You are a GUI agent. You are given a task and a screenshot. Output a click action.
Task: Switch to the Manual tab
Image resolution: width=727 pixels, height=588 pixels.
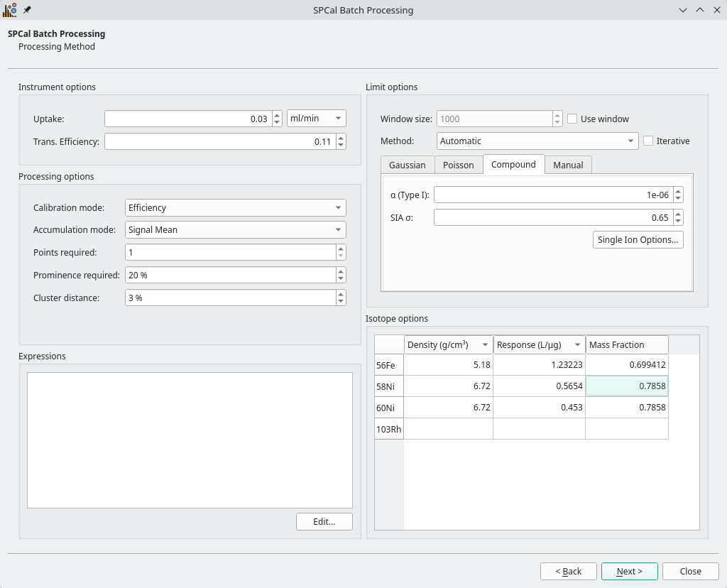[568, 165]
